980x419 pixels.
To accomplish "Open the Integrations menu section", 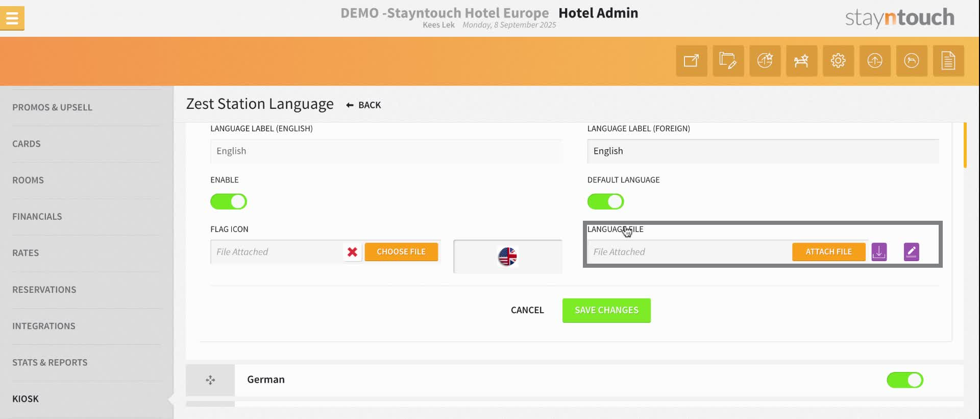I will click(44, 325).
